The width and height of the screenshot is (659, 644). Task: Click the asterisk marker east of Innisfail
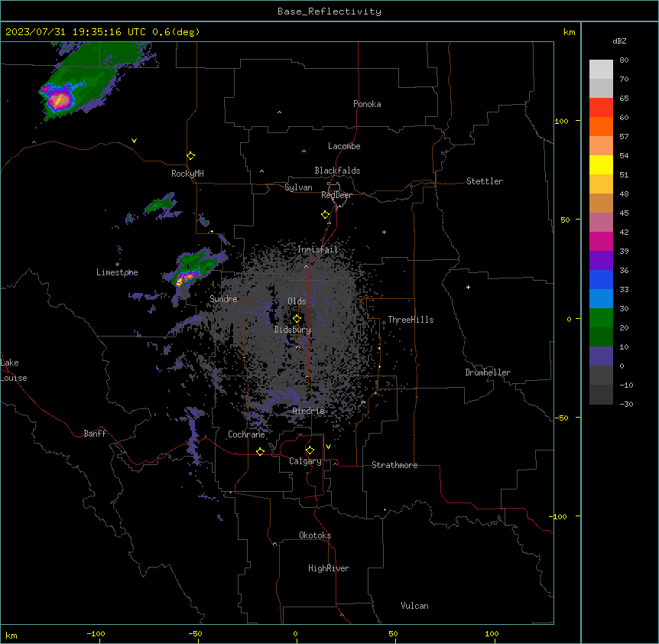click(x=384, y=232)
